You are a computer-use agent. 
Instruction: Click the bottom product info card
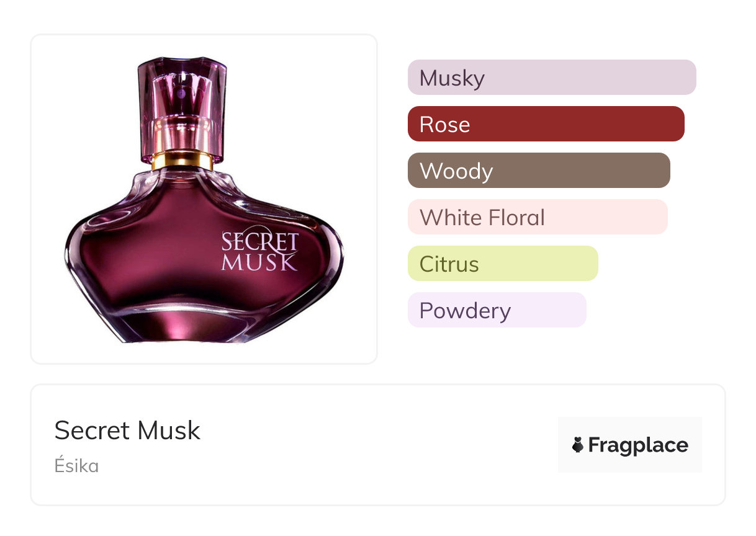coord(378,445)
